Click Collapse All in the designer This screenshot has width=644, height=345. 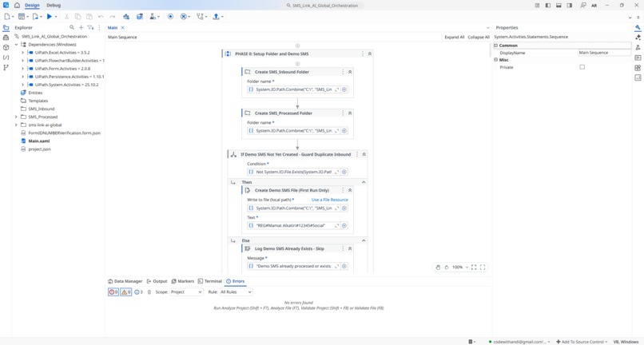click(479, 37)
